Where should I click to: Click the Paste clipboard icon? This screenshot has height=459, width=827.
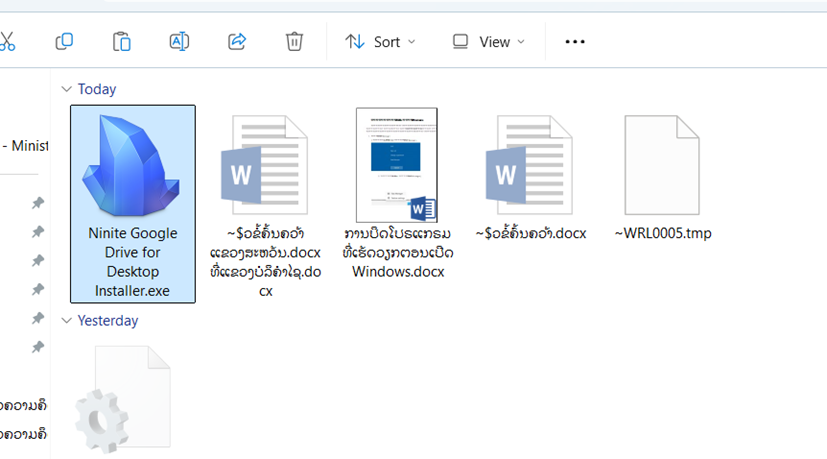coord(121,41)
